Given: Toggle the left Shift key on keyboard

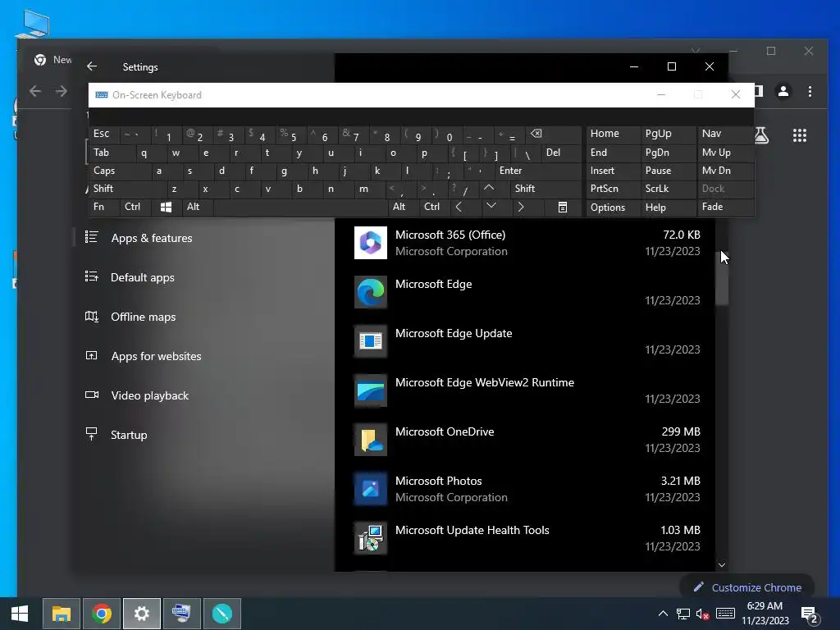Looking at the screenshot, I should click(127, 189).
